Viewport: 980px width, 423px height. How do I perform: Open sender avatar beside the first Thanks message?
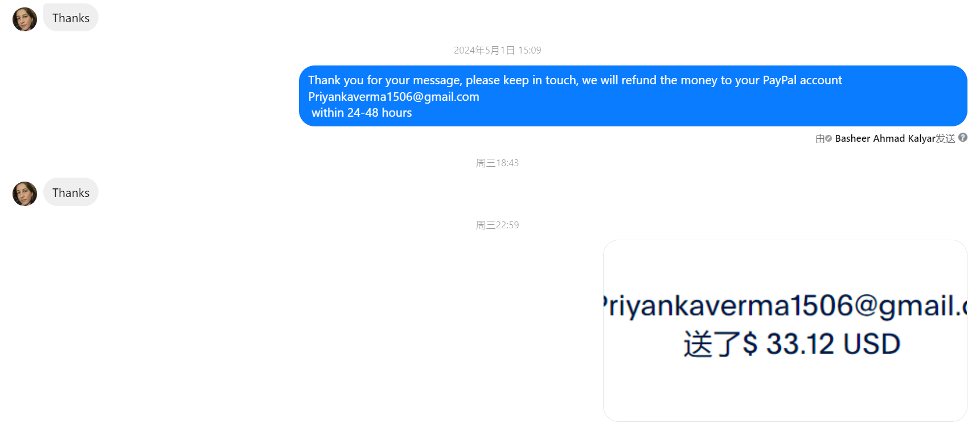24,19
